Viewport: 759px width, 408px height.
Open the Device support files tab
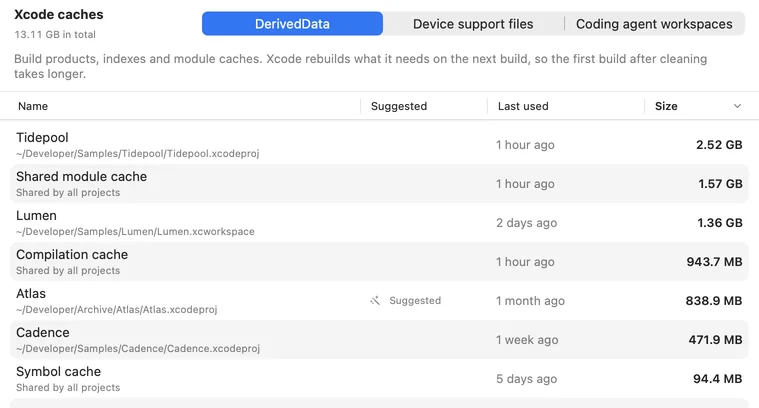click(x=473, y=24)
